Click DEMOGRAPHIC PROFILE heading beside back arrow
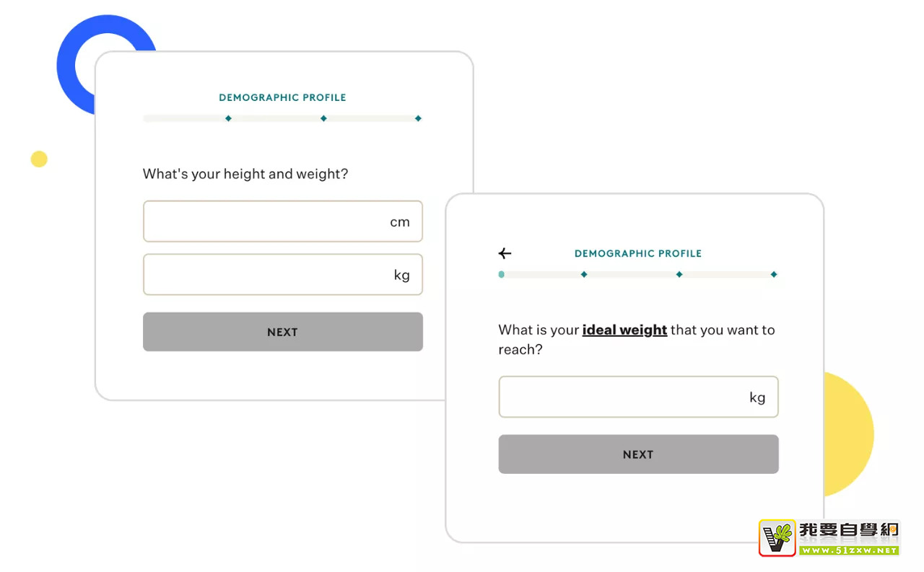924x572 pixels. point(638,254)
